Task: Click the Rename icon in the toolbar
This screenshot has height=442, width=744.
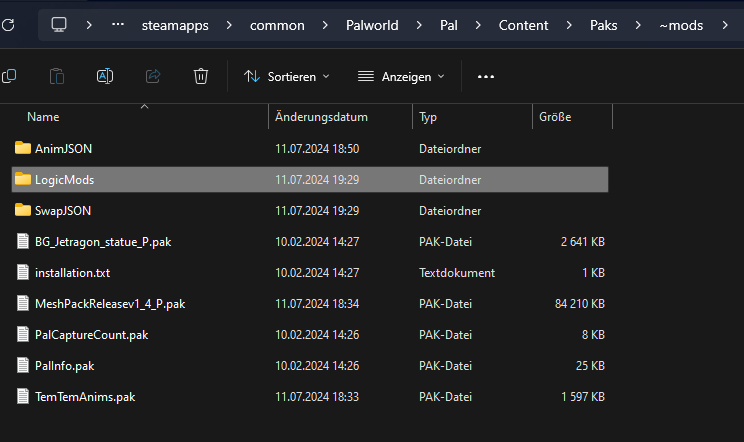Action: click(x=105, y=76)
